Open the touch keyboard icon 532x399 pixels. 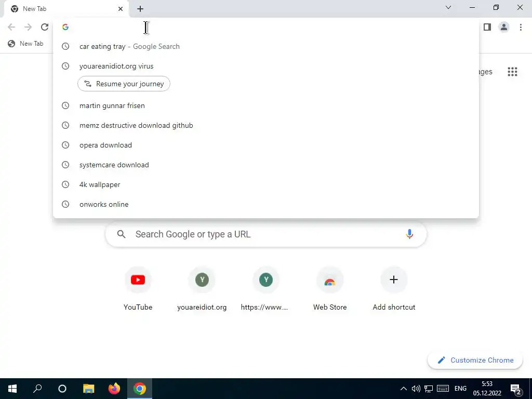pyautogui.click(x=443, y=389)
